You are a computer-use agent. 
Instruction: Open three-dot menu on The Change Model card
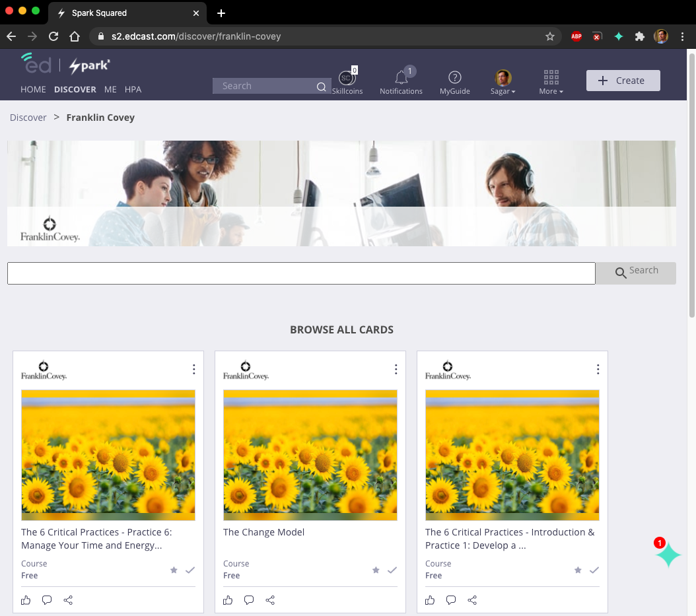coord(396,369)
